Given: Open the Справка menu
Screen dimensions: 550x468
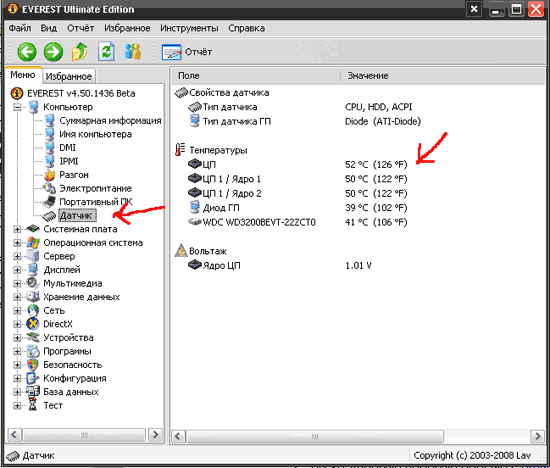Looking at the screenshot, I should [x=247, y=28].
